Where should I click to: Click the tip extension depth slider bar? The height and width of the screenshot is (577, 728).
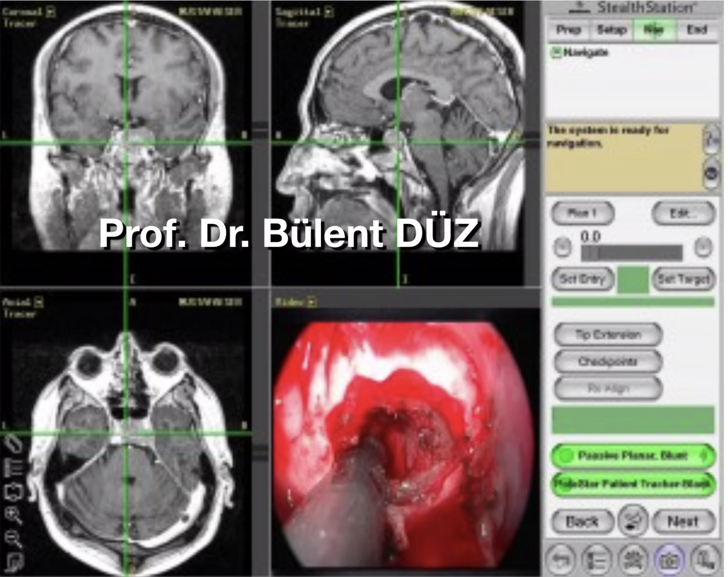632,252
